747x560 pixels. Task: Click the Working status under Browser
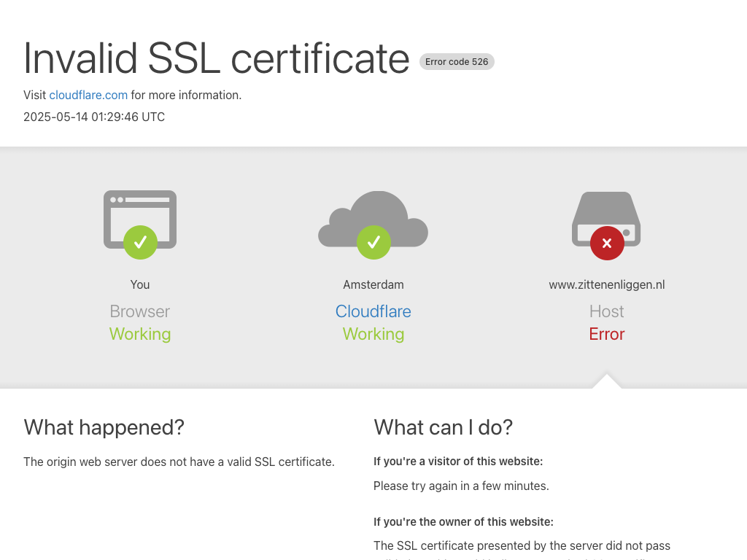coord(140,334)
